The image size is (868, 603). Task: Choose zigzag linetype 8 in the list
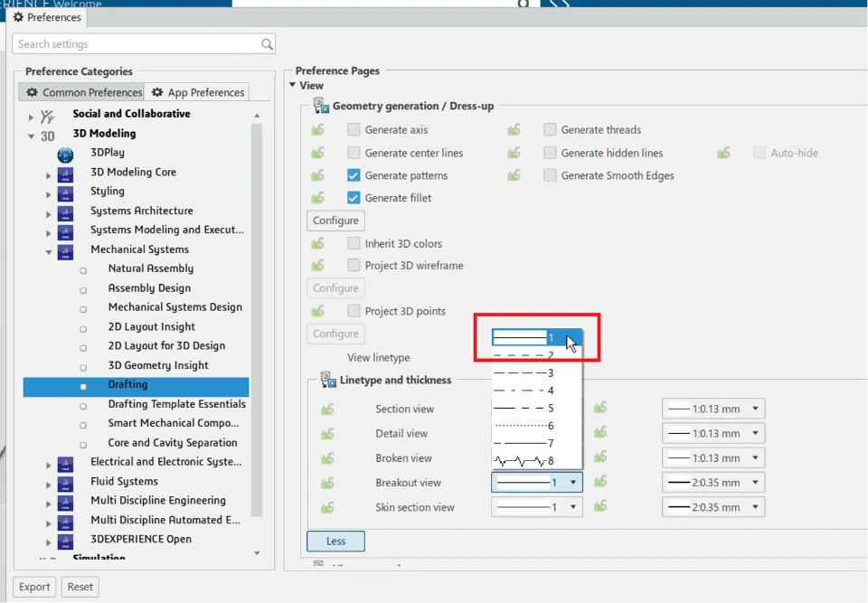[536, 461]
